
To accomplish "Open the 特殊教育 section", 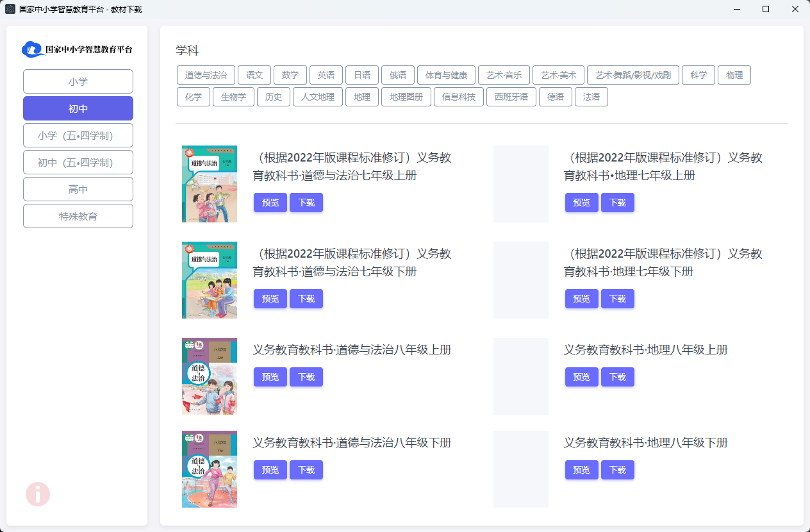I will 78,216.
